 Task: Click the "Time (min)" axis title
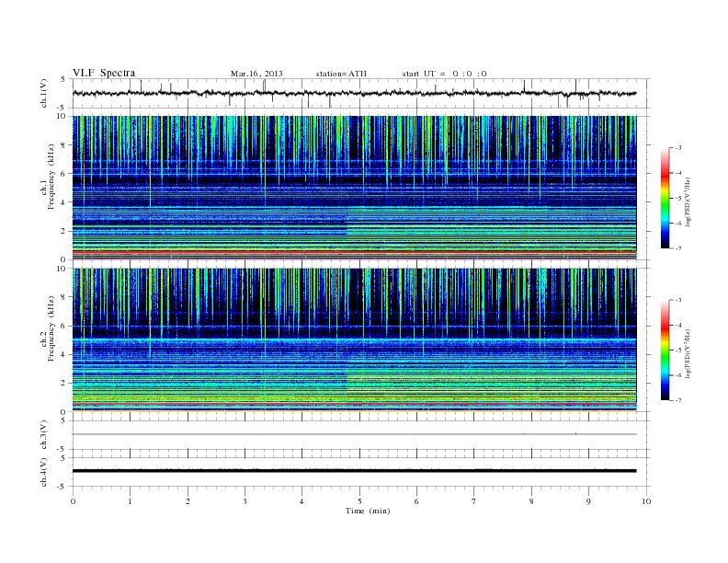[x=368, y=511]
